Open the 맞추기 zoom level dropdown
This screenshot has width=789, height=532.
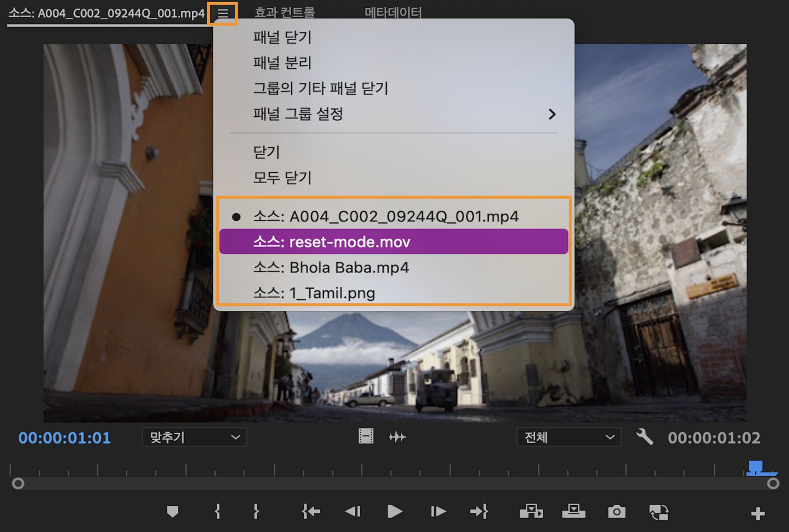point(194,437)
